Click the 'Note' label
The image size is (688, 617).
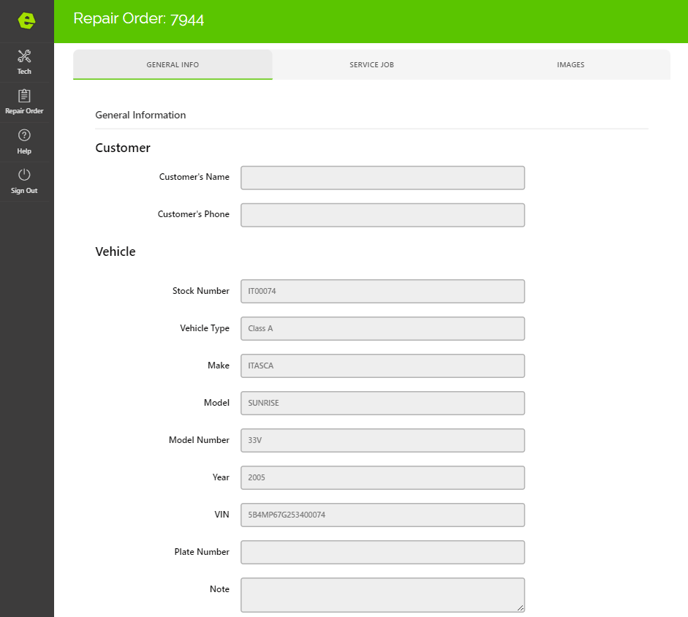tap(219, 589)
